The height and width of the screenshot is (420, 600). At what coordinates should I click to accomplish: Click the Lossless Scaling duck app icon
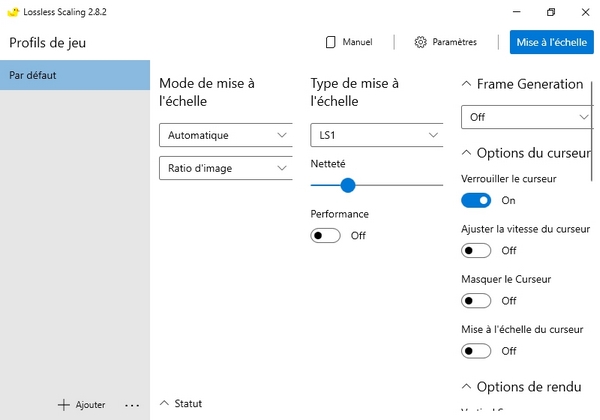click(13, 12)
